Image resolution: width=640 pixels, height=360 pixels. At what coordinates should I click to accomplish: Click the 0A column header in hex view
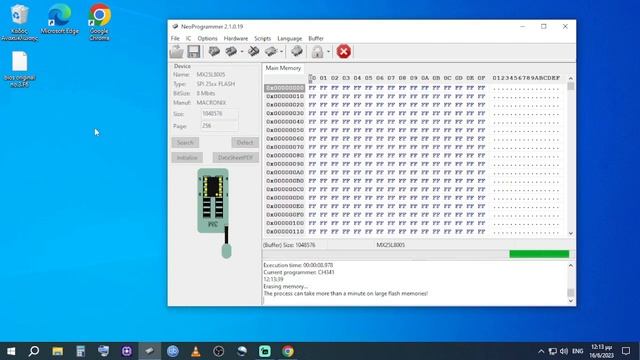tap(425, 78)
